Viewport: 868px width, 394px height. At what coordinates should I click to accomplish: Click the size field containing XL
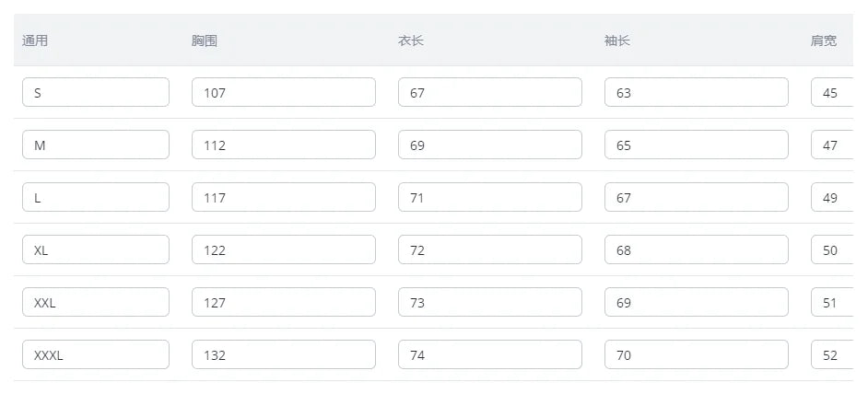pos(95,249)
